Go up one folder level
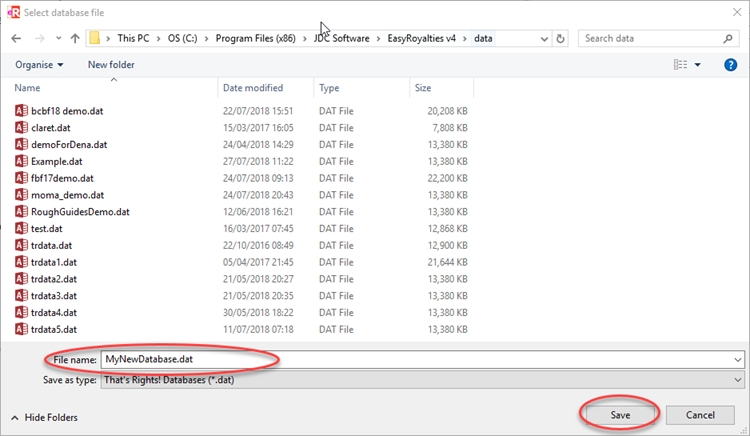This screenshot has height=436, width=750. pos(75,39)
